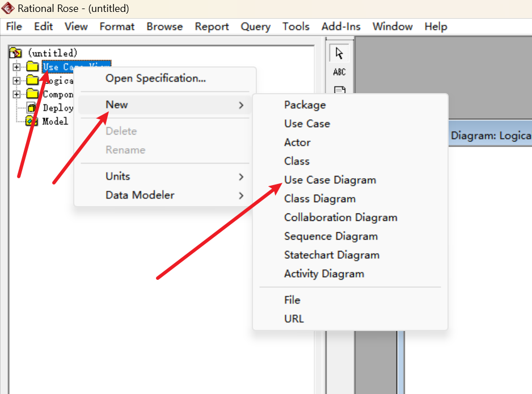The height and width of the screenshot is (394, 532).
Task: Open the Data Modeler submenu arrow
Action: [x=241, y=196]
